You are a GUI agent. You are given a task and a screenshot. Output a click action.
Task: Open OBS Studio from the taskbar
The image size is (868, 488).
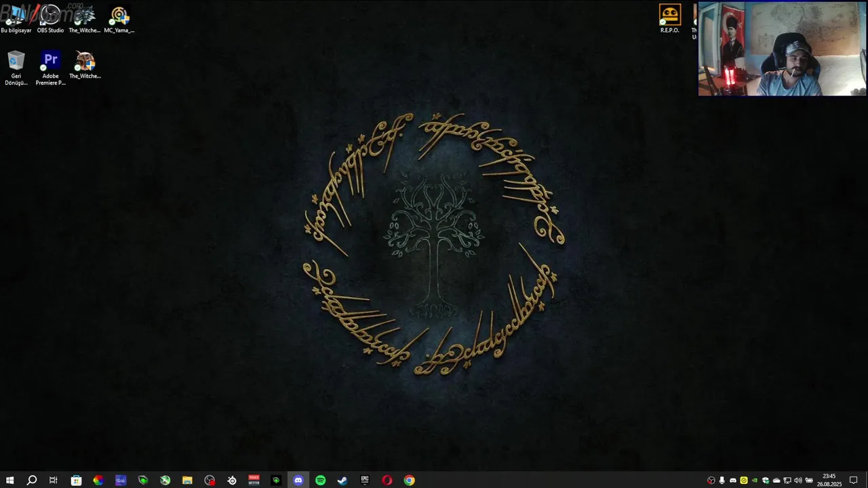(x=210, y=480)
